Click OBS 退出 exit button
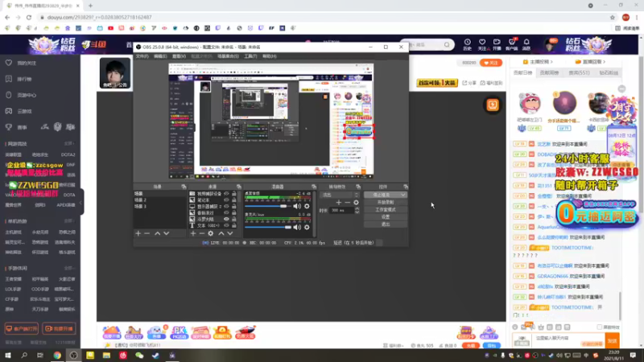 (x=386, y=224)
